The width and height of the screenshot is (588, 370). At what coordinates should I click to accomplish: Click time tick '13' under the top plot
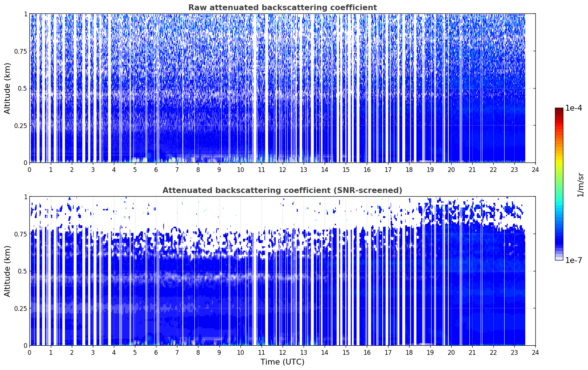coord(304,169)
